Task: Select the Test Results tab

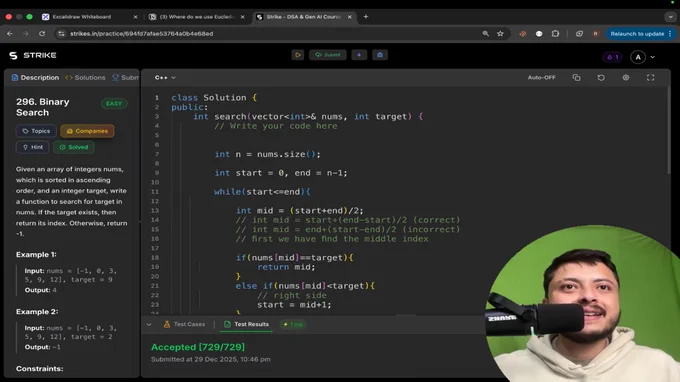Action: coord(246,324)
